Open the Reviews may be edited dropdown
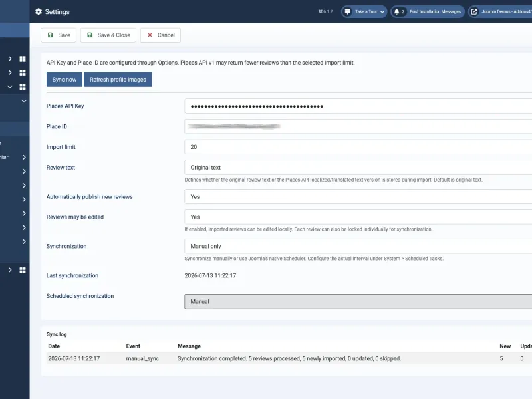 (358, 217)
